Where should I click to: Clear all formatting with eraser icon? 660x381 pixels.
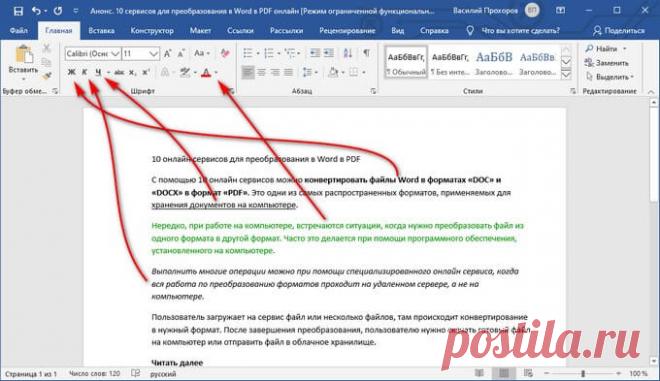click(225, 53)
